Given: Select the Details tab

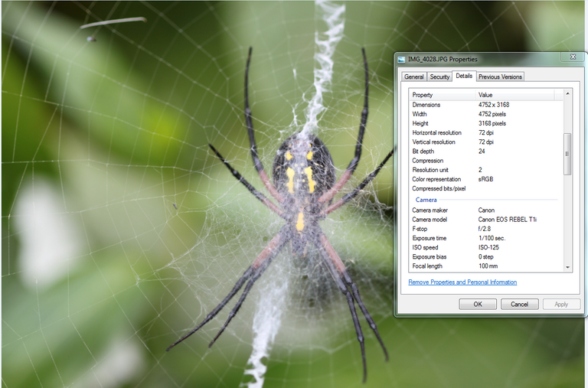Looking at the screenshot, I should pyautogui.click(x=464, y=76).
